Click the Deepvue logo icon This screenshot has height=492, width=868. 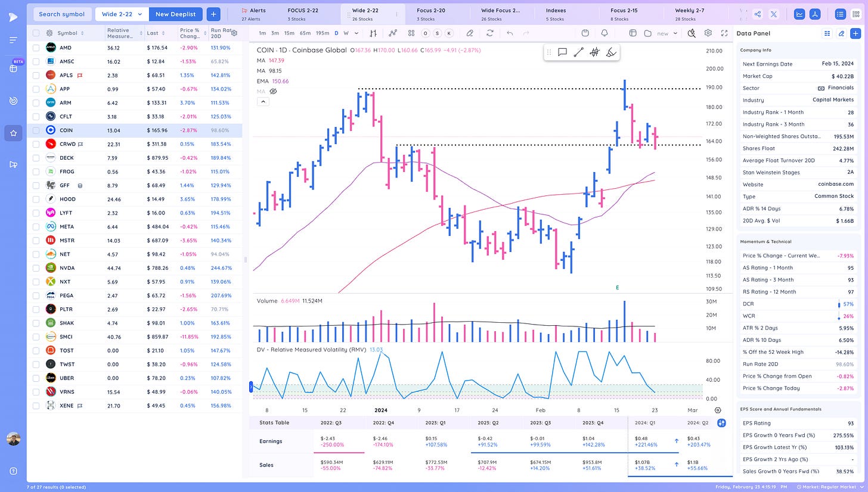point(13,17)
